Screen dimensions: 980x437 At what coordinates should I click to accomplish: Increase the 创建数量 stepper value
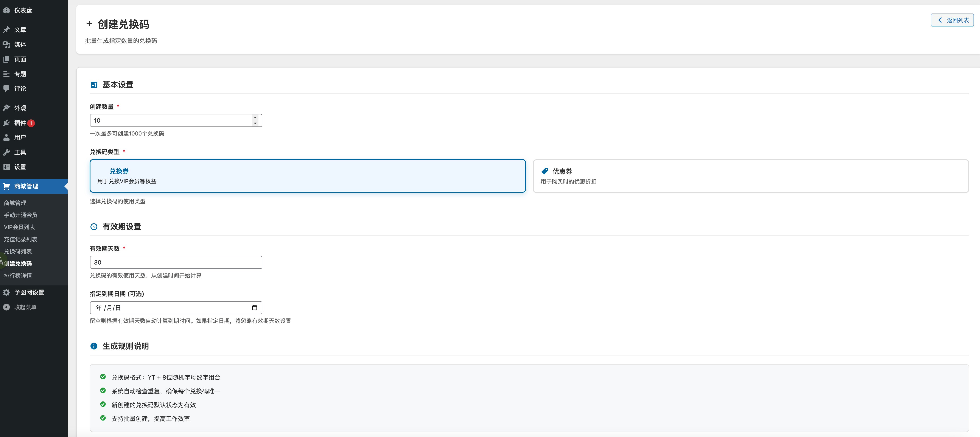point(255,117)
